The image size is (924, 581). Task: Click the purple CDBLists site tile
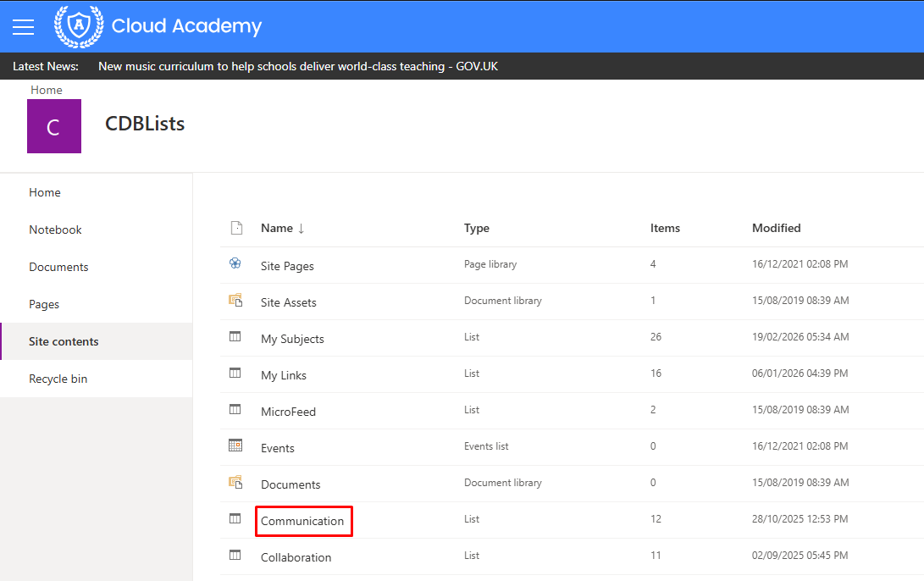pos(54,126)
